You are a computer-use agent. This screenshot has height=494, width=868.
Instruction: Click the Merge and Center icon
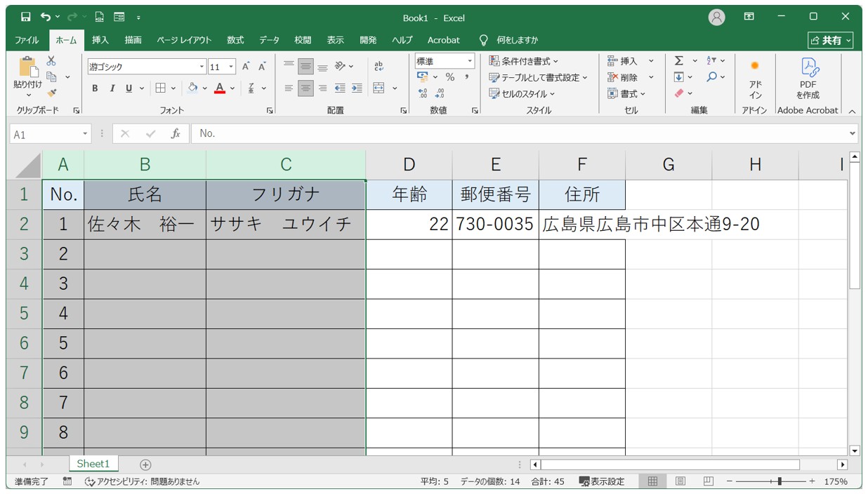click(x=379, y=88)
